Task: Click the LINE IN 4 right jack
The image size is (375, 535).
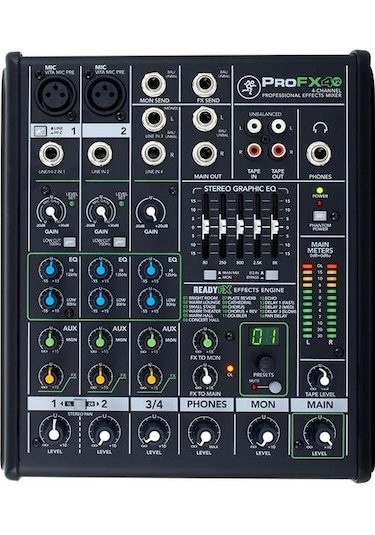Action: [154, 153]
